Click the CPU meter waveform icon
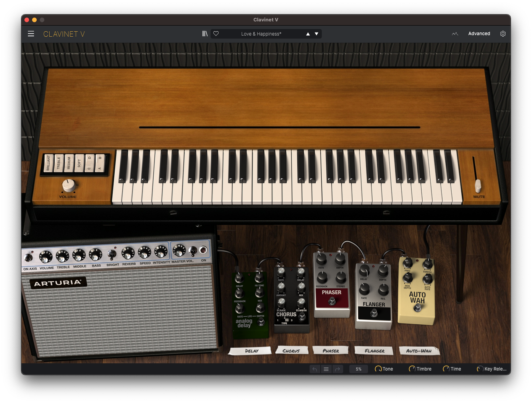Viewport: 532px width, 403px height. 455,34
